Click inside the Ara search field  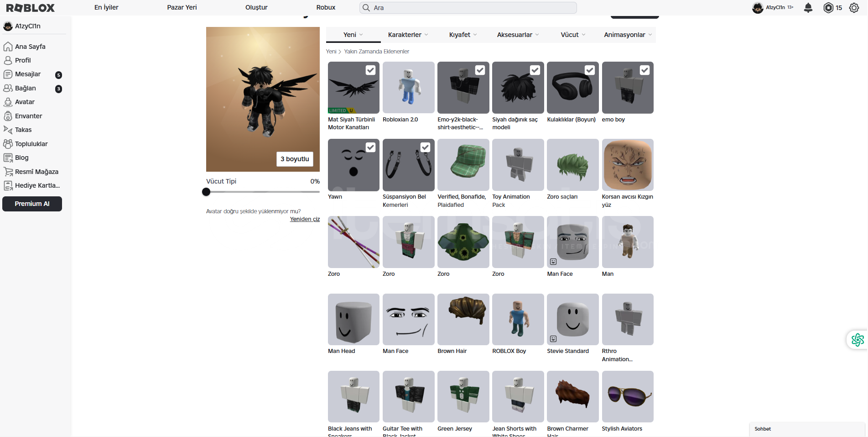[468, 8]
